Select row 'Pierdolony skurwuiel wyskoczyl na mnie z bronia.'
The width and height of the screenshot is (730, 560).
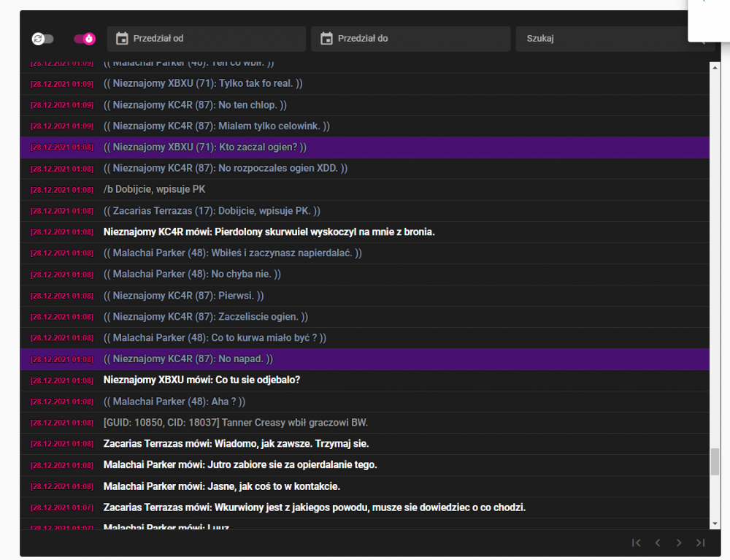tap(364, 232)
